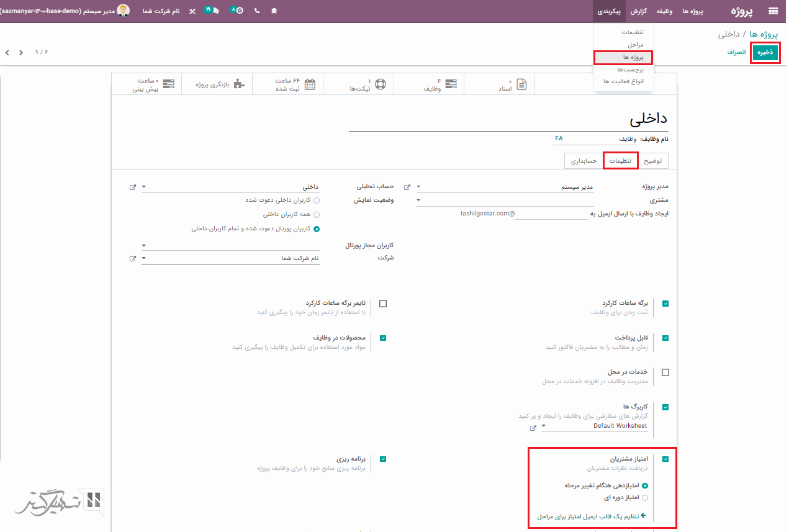Viewport: 789px width, 532px height.
Task: Switch to the 'حسابداری' tab
Action: 583,161
